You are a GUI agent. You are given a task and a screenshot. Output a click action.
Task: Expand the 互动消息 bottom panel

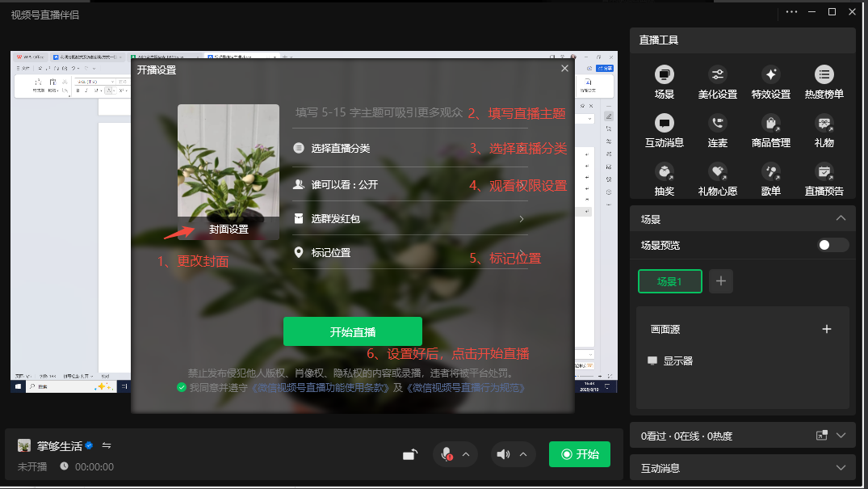[841, 468]
